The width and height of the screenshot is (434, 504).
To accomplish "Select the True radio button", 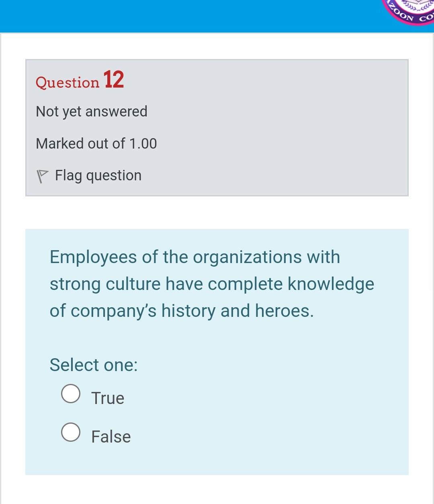I will pos(71,394).
